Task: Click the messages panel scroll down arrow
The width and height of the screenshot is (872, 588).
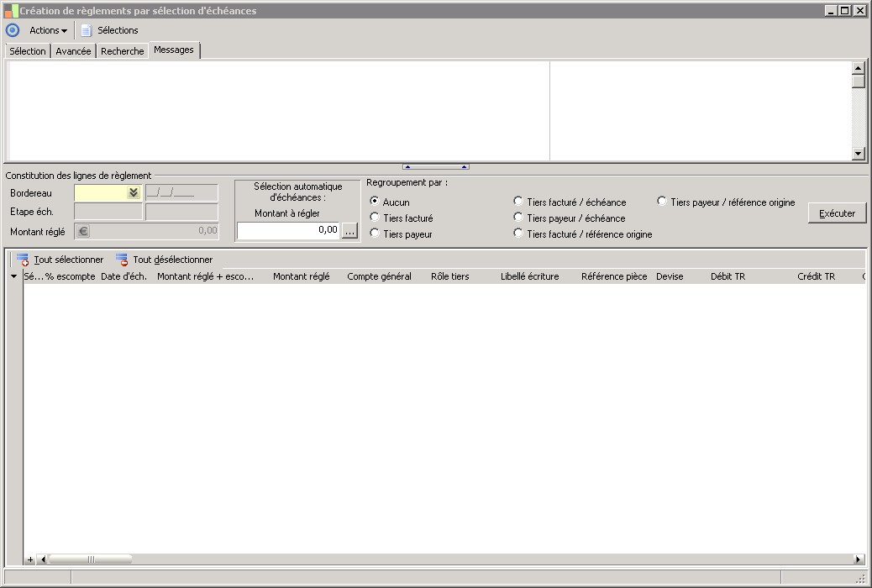Action: click(x=858, y=153)
